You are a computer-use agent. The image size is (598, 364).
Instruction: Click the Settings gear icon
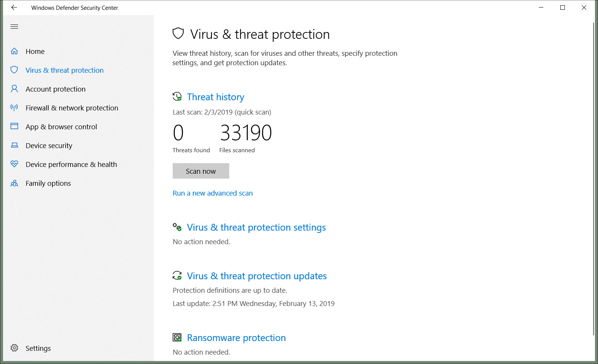click(14, 348)
